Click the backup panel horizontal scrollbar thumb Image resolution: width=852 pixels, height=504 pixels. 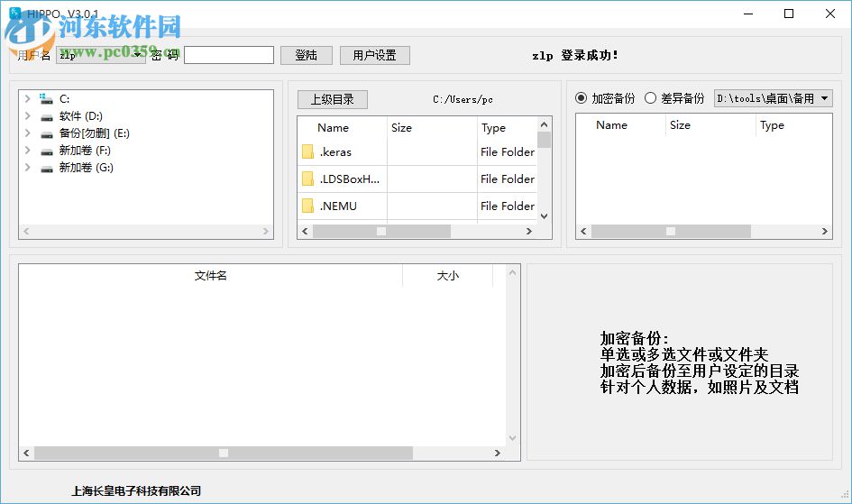tap(671, 232)
